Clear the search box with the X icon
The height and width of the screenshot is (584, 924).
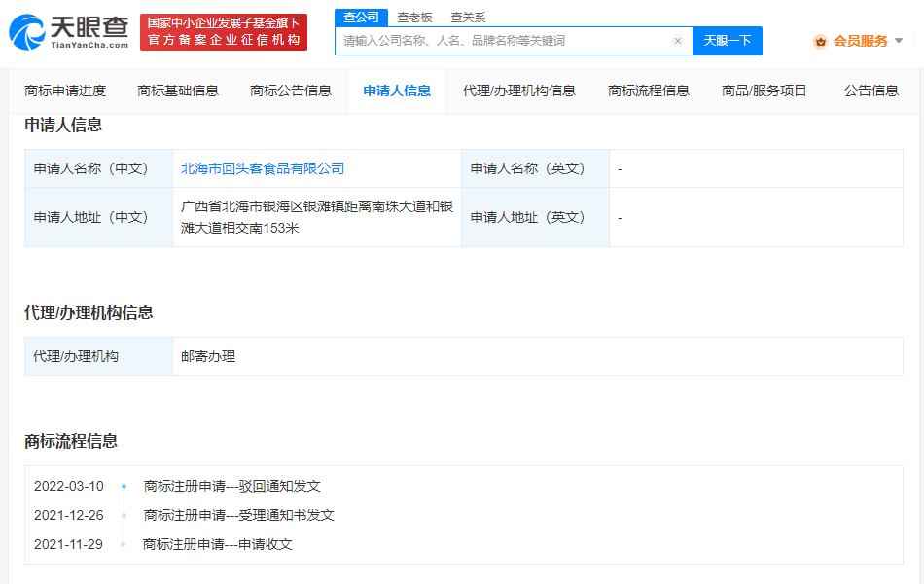pos(678,41)
